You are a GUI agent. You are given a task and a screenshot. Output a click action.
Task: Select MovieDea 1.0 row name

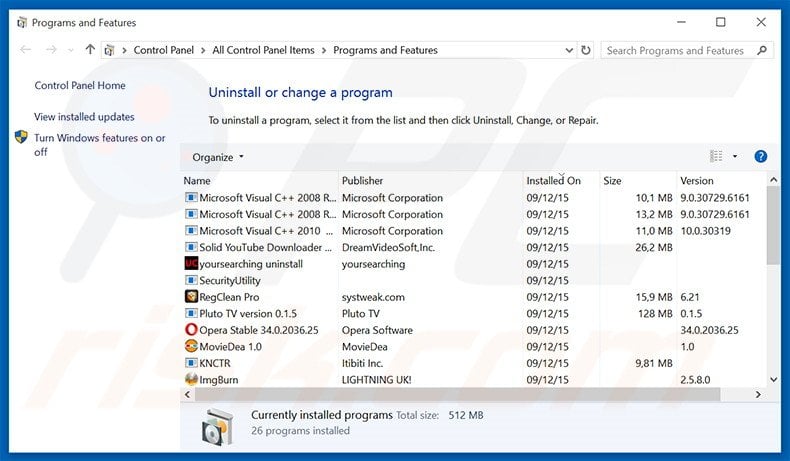pos(230,347)
